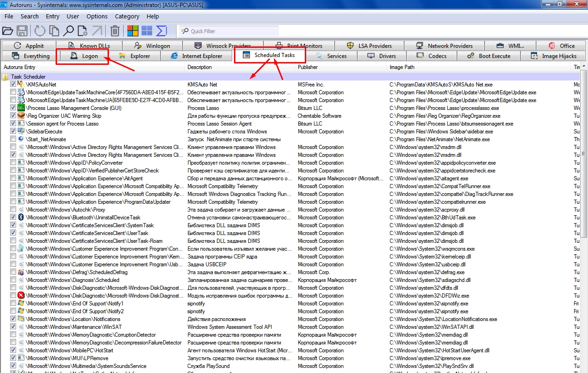Sort by the Description column header
588x373 pixels.
click(x=240, y=67)
